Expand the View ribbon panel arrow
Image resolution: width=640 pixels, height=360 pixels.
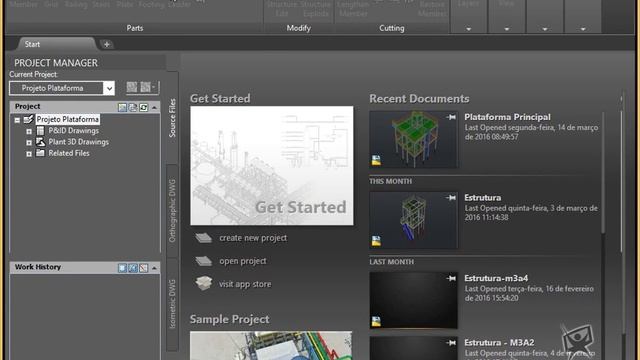pos(507,29)
